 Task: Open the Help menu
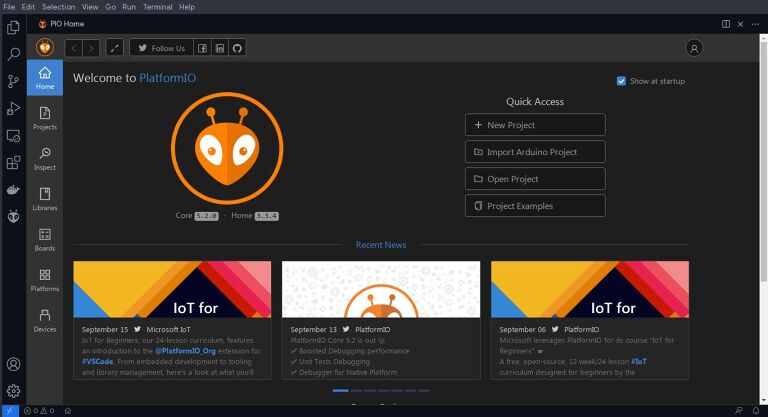click(187, 7)
